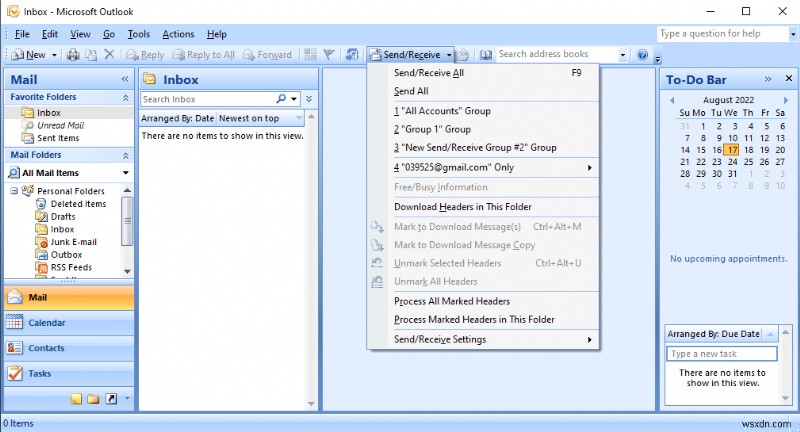Click the Forward toolbar button
The height and width of the screenshot is (432, 800).
(x=267, y=55)
